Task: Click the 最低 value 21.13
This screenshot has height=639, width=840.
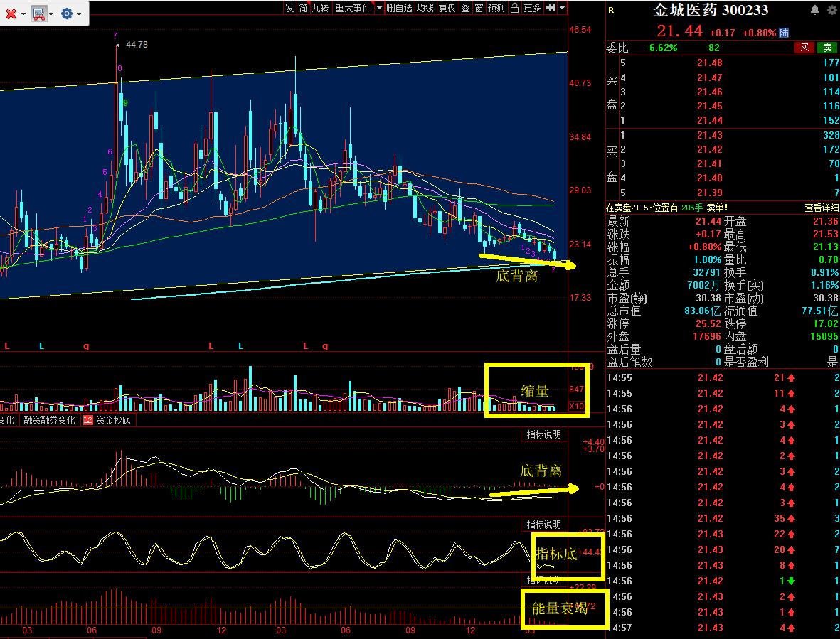Action: (826, 247)
